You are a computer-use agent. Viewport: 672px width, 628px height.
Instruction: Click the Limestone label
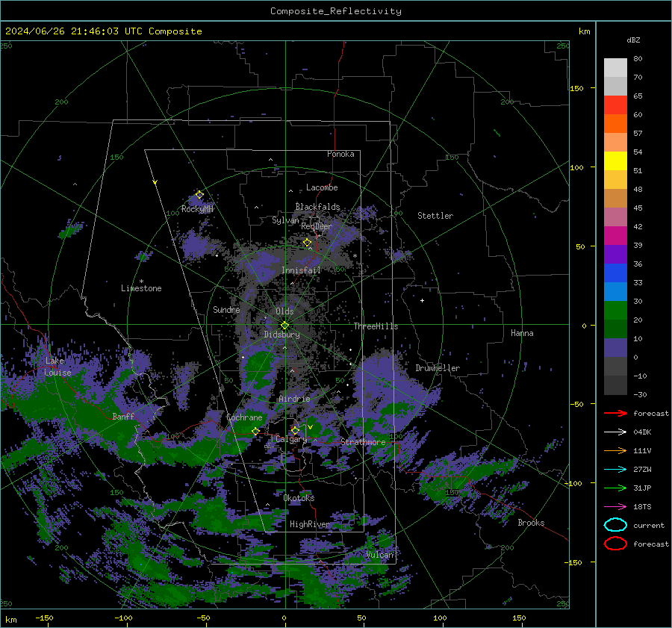(x=141, y=288)
